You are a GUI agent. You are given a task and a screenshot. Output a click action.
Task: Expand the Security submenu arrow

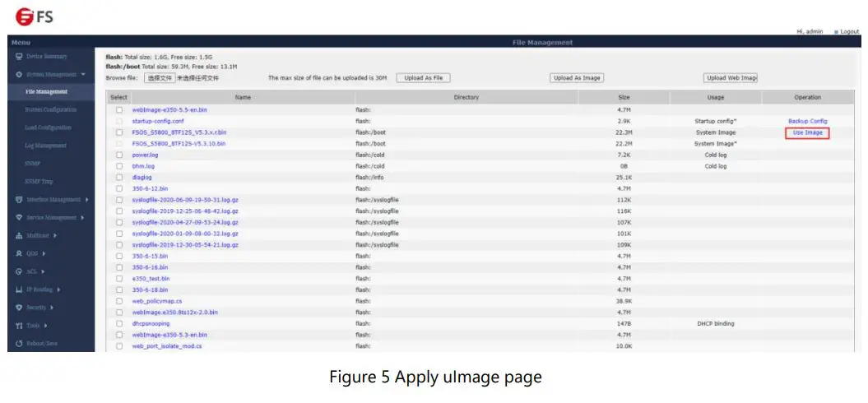tap(52, 308)
